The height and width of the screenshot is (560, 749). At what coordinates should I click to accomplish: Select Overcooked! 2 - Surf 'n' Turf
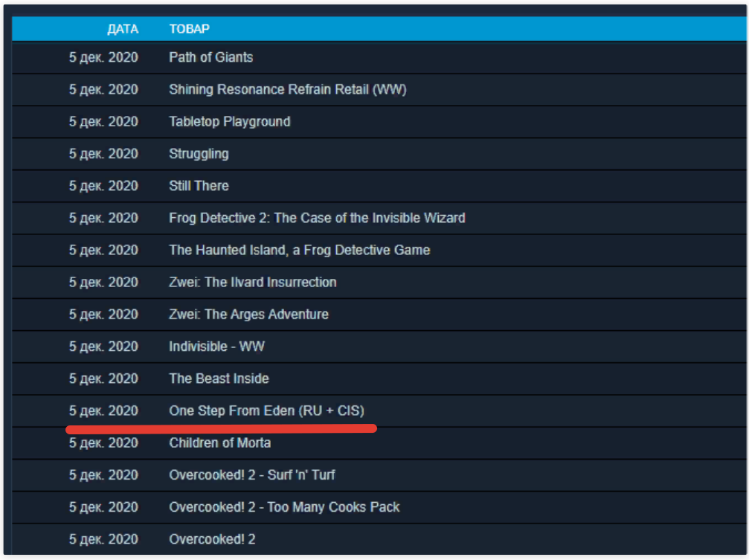[x=251, y=475]
